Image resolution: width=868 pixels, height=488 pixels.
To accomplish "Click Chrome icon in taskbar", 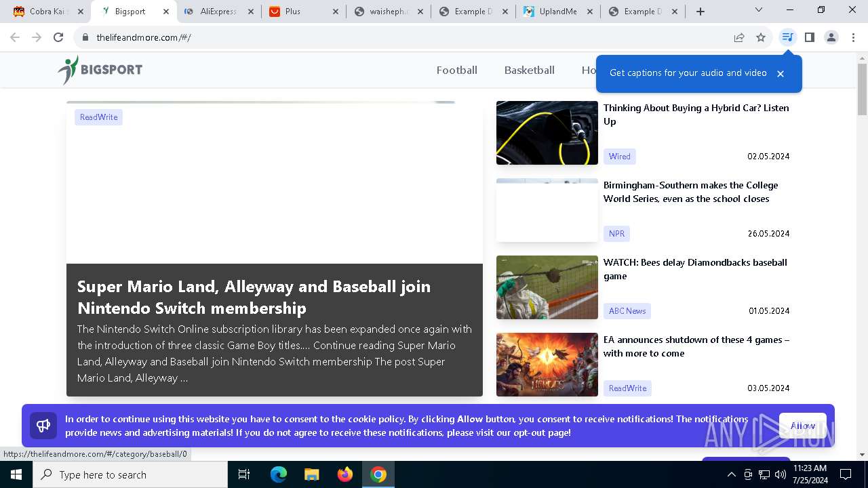I will point(378,474).
